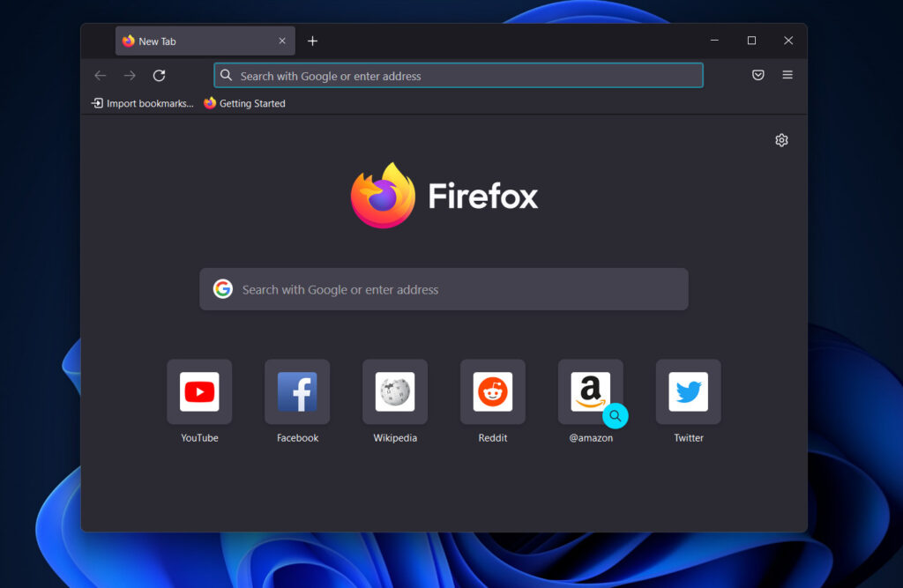Maximize the Firefox window
Screen dimensions: 903x588
(751, 41)
